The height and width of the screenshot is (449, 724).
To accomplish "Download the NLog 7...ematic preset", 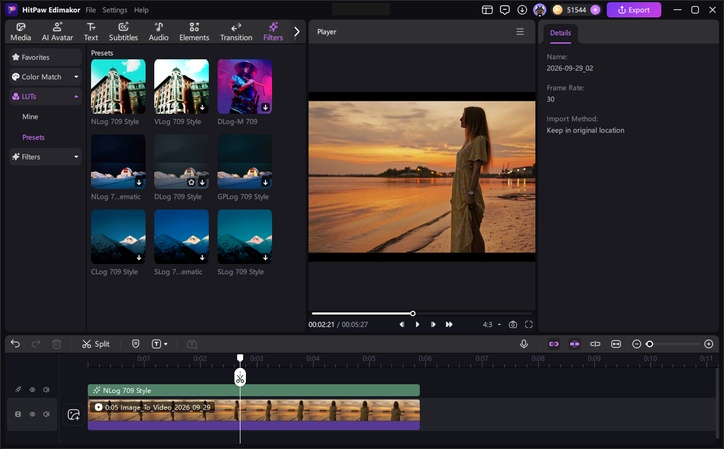I will tap(139, 182).
